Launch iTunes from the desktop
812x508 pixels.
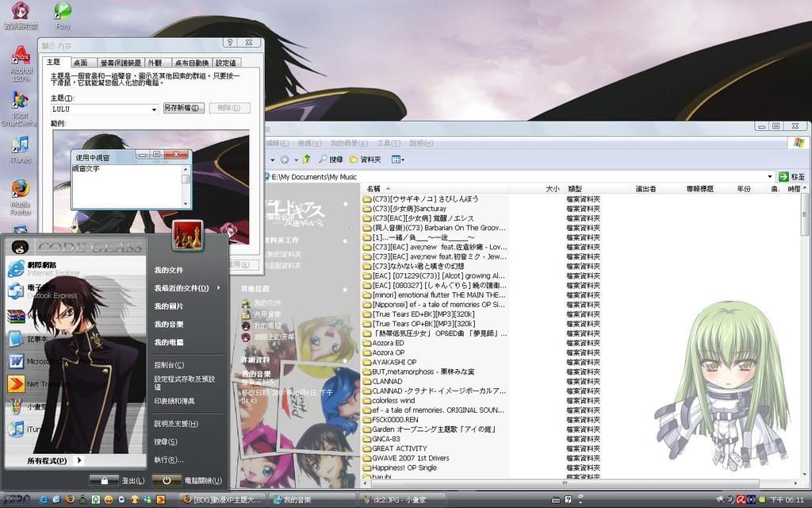click(21, 149)
